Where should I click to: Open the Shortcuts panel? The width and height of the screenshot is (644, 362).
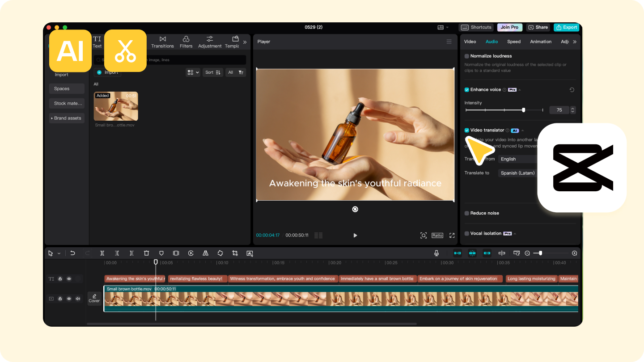(x=476, y=27)
